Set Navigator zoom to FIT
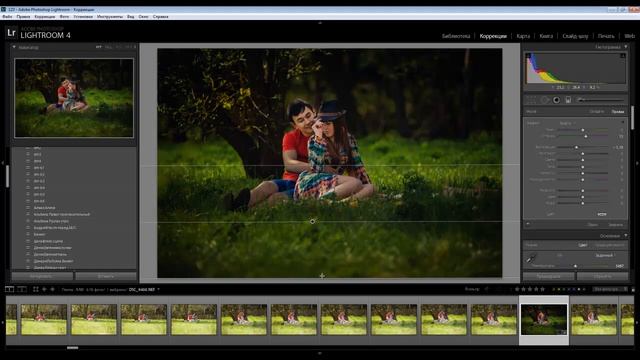This screenshot has width=640, height=360. [98, 47]
